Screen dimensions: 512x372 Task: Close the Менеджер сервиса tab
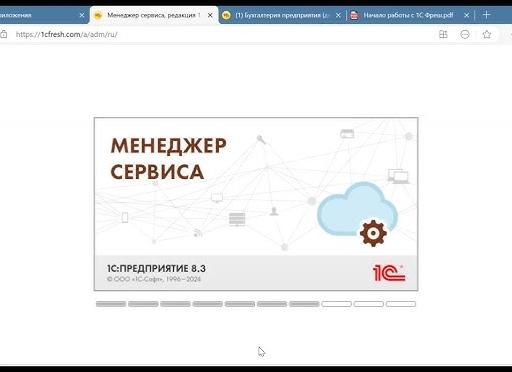[x=210, y=15]
